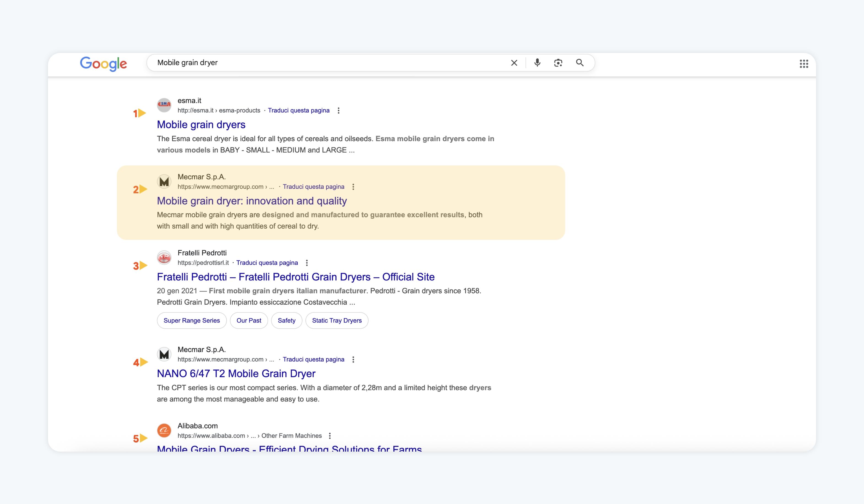Viewport: 864px width, 504px height.
Task: Select the 'Static Tray Dryers' sitelink chip
Action: pyautogui.click(x=337, y=321)
